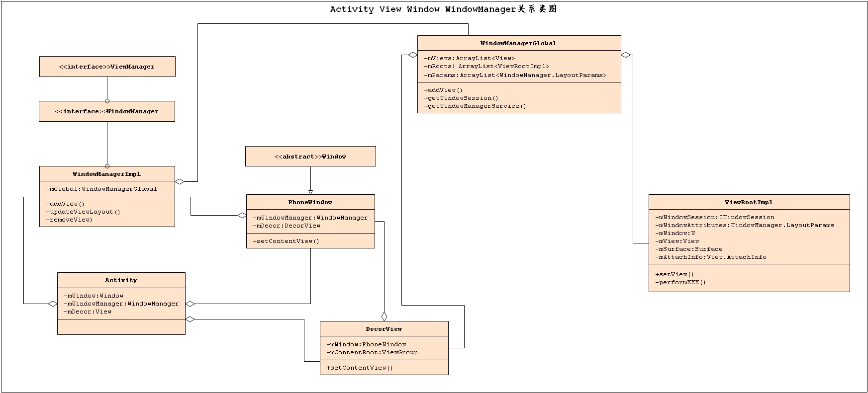Click the +removeView) method
The width and height of the screenshot is (868, 393).
coord(69,220)
